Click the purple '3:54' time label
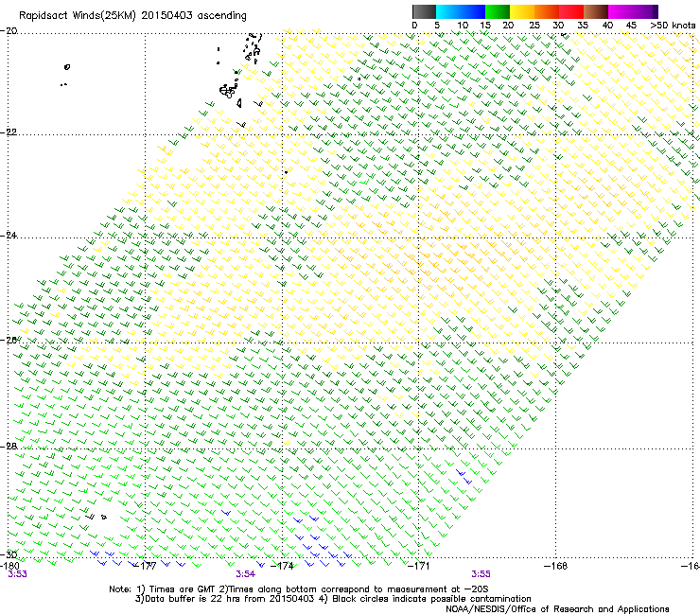Screen dimensions: 700x615 [x=246, y=574]
